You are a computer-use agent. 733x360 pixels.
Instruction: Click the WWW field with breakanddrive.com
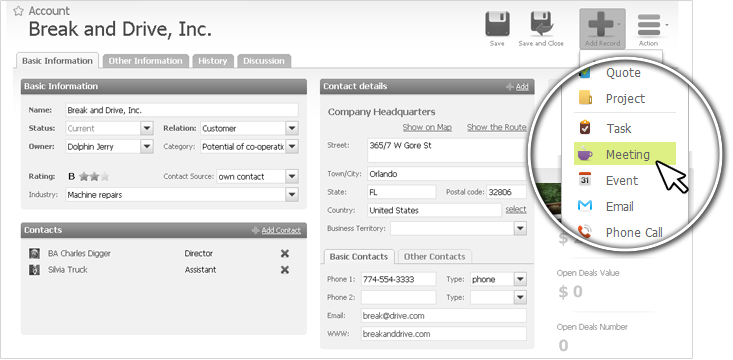click(x=444, y=334)
